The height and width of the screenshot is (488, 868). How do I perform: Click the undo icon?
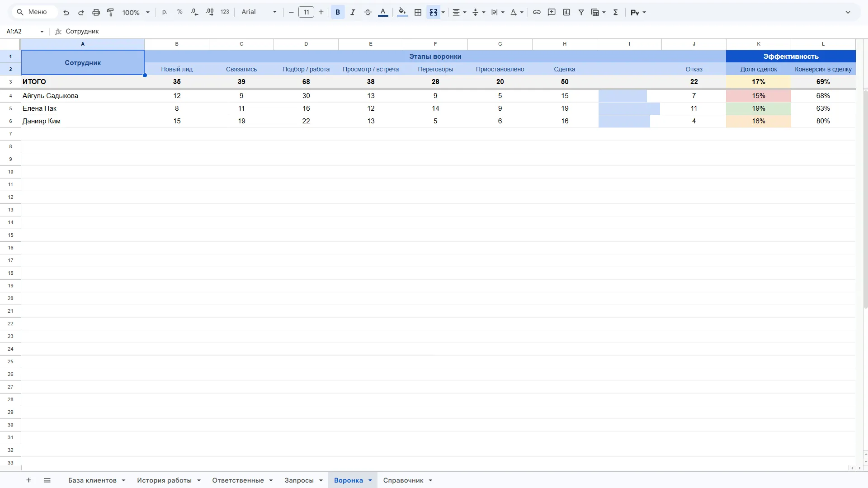tap(66, 12)
